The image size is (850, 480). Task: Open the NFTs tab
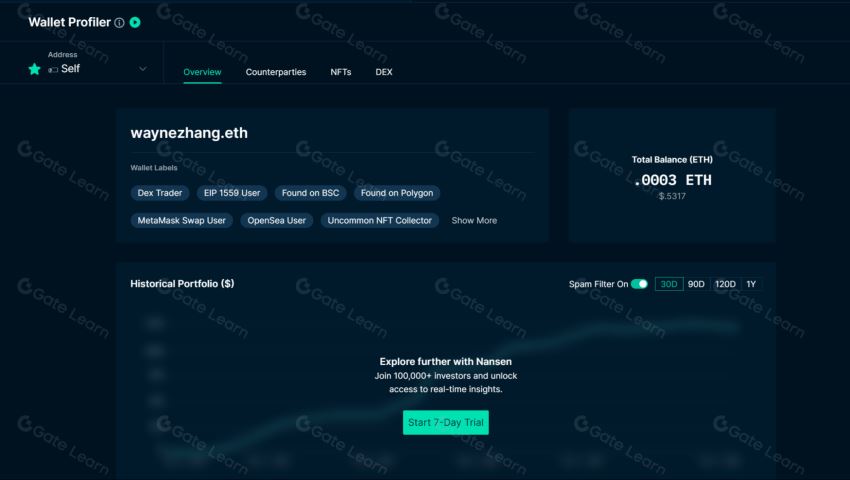click(340, 72)
